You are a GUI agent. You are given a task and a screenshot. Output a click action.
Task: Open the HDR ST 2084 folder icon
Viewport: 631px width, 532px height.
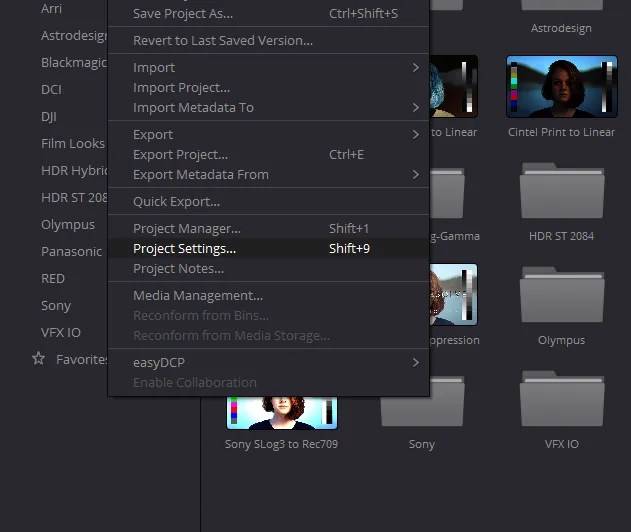[x=562, y=191]
